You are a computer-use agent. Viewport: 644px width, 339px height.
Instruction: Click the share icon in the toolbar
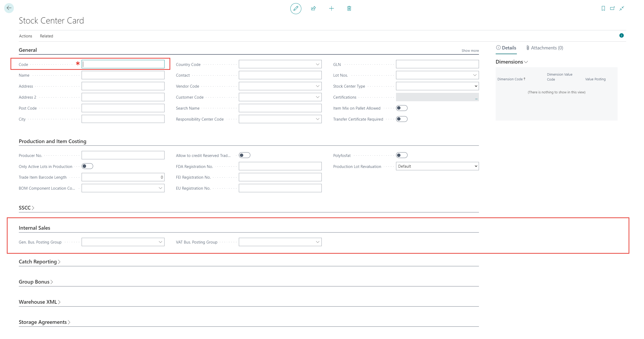[313, 8]
